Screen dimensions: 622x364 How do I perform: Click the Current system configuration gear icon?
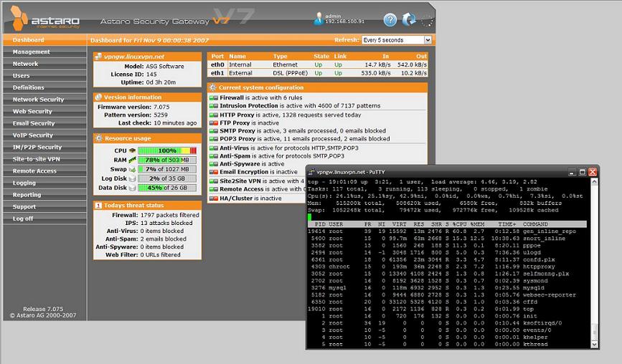tap(212, 87)
